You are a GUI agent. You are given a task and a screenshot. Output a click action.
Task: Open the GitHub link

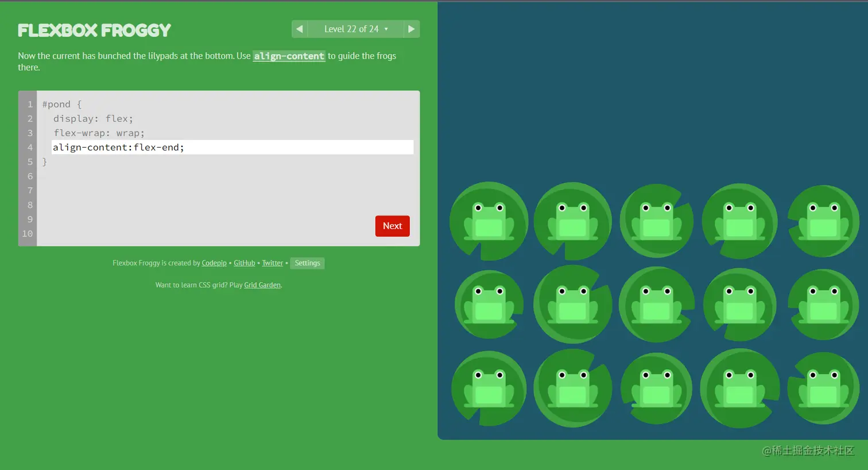click(245, 263)
